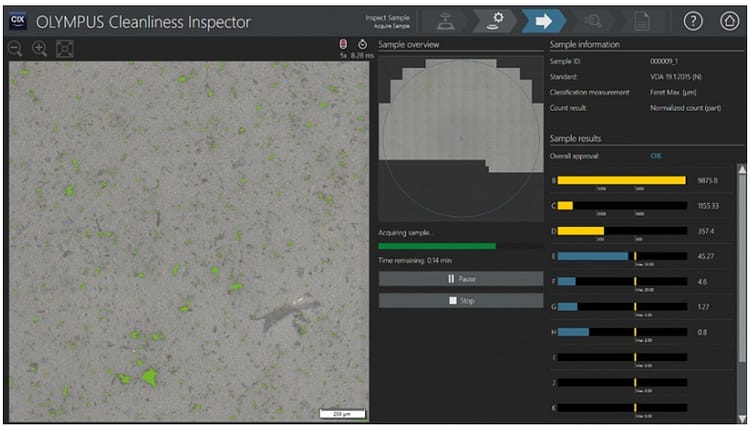Select the acquire sample arrow step

click(543, 20)
